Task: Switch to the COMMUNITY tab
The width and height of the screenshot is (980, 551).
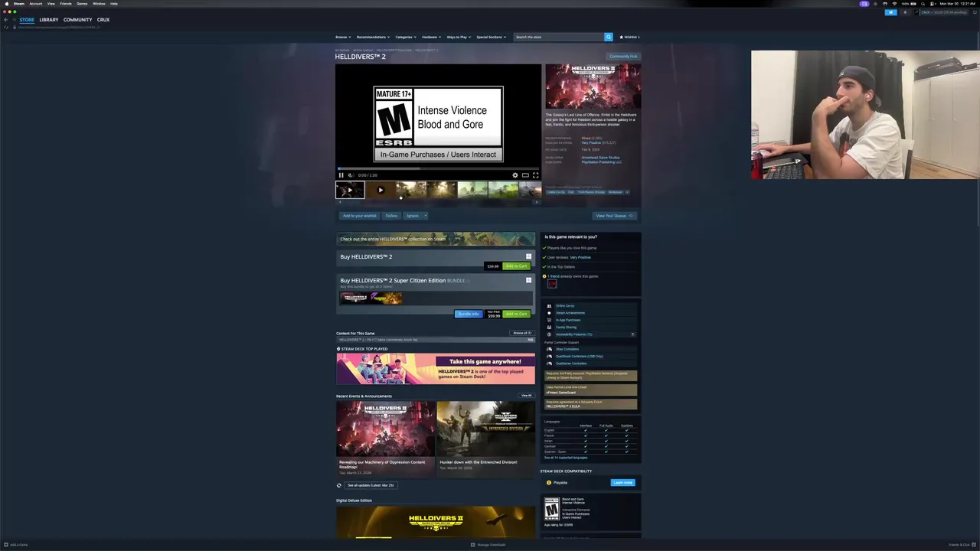Action: pyautogui.click(x=77, y=19)
